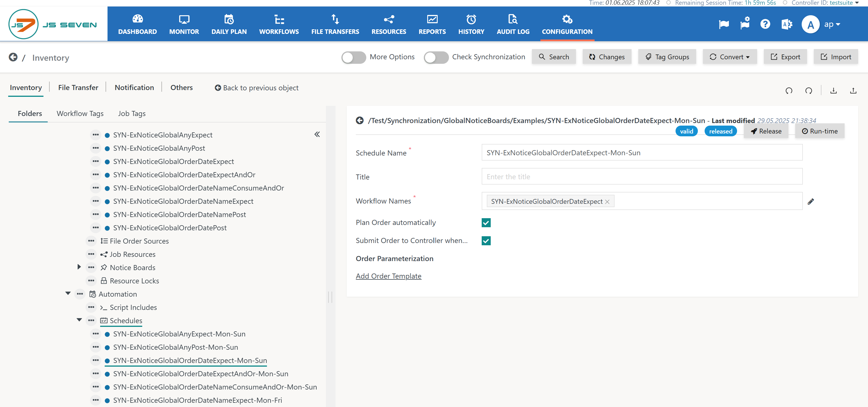
Task: Click the Add Order Template link
Action: coord(388,276)
